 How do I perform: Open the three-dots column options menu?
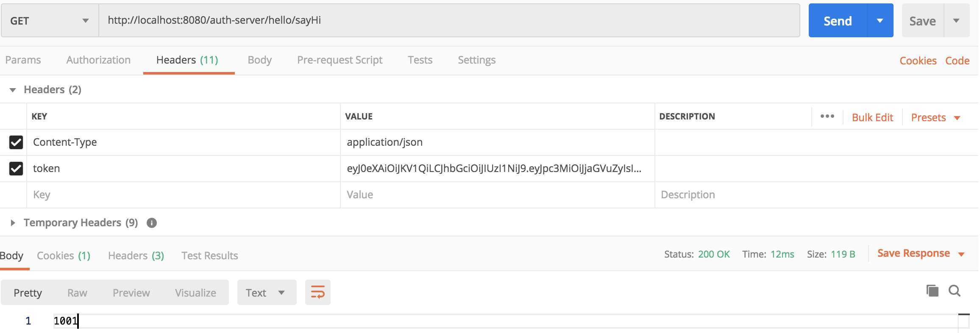(827, 117)
